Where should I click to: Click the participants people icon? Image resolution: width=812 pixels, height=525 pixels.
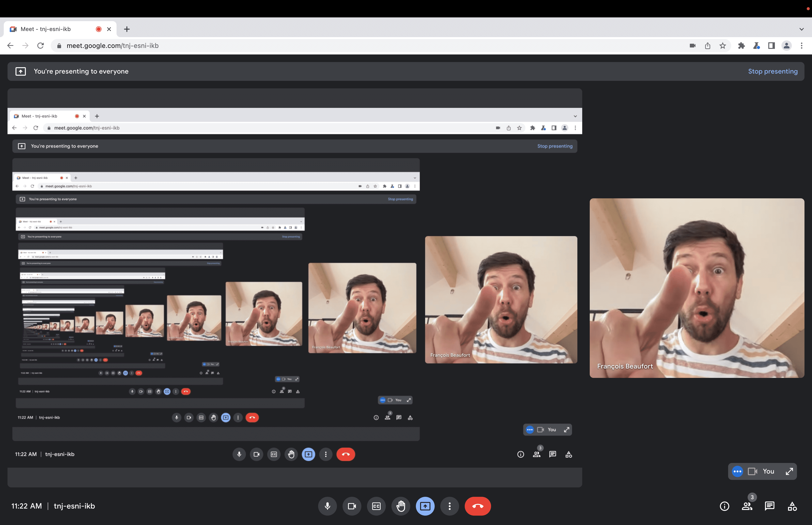747,505
